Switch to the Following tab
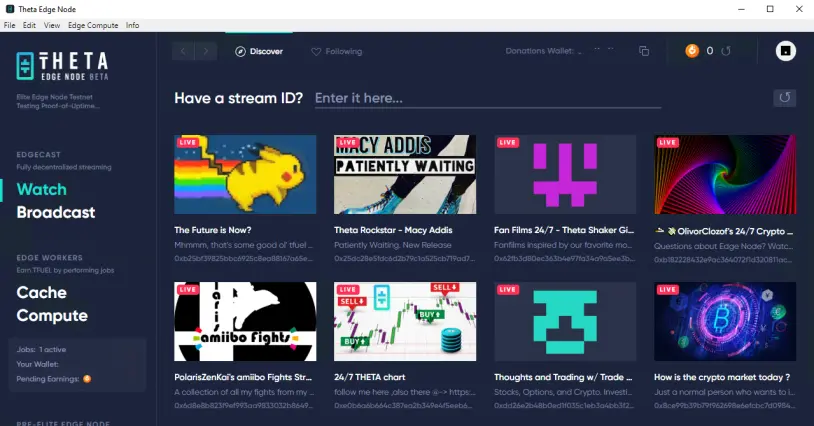Image resolution: width=814 pixels, height=426 pixels. (336, 51)
